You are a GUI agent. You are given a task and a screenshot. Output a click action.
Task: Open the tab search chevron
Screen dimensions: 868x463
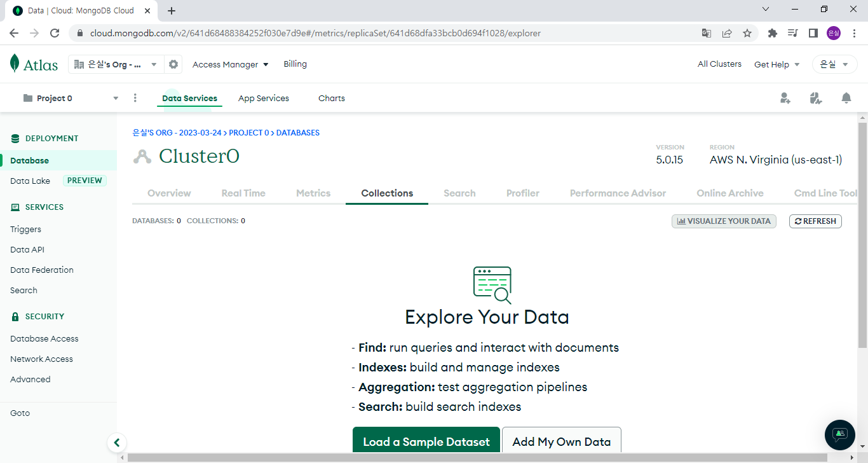coord(766,10)
